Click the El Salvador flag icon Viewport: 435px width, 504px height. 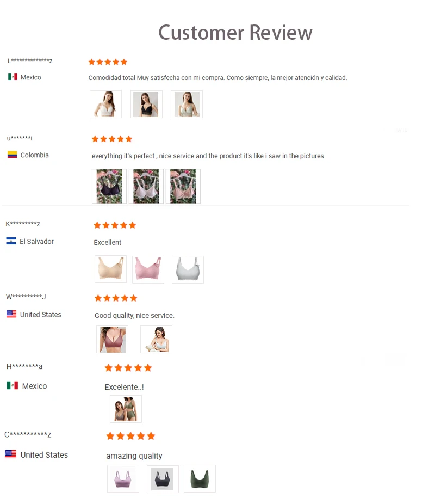coord(11,241)
